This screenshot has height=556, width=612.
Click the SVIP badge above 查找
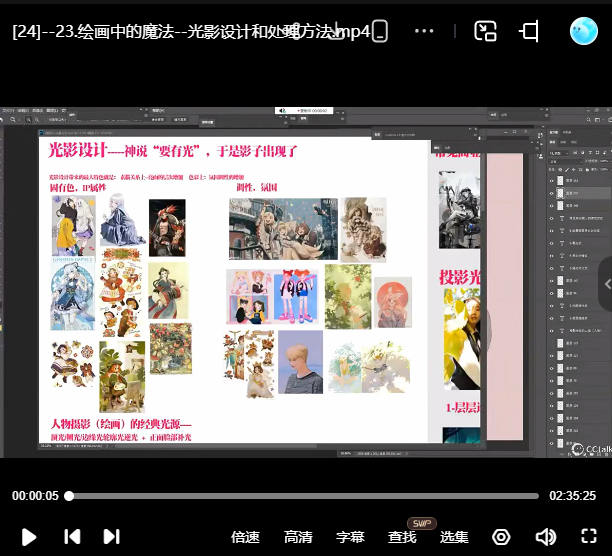tap(421, 524)
